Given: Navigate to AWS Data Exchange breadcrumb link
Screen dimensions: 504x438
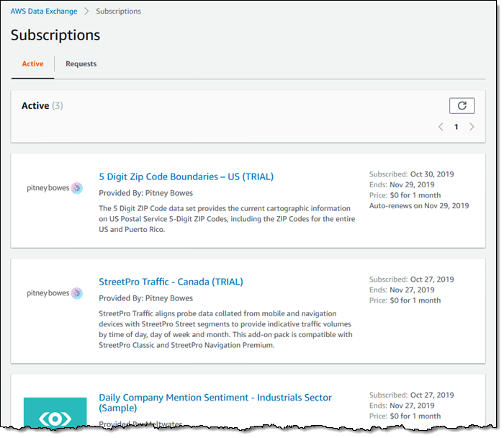Looking at the screenshot, I should [x=42, y=12].
